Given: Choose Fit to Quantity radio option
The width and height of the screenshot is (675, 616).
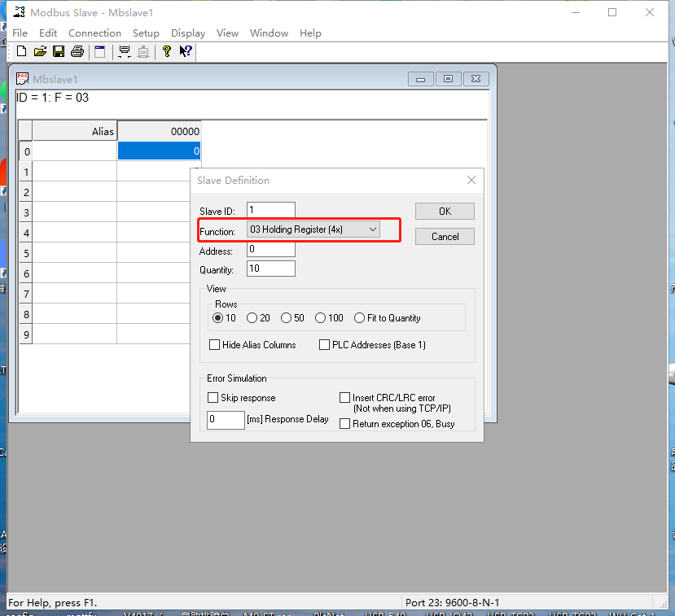Looking at the screenshot, I should click(x=360, y=318).
